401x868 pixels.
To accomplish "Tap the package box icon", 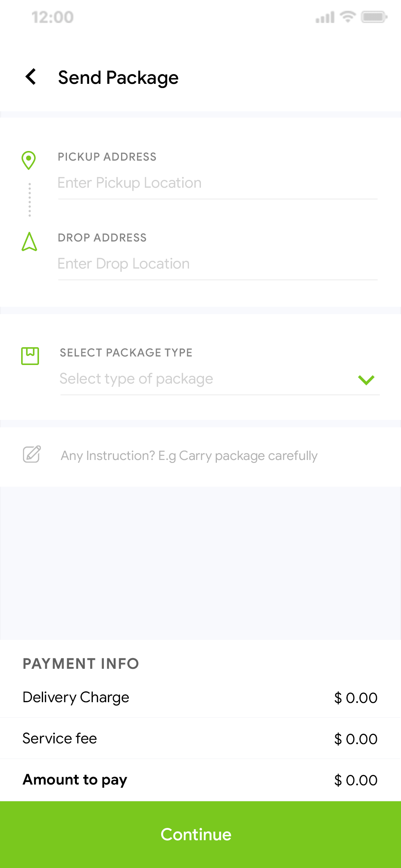I will (x=30, y=355).
